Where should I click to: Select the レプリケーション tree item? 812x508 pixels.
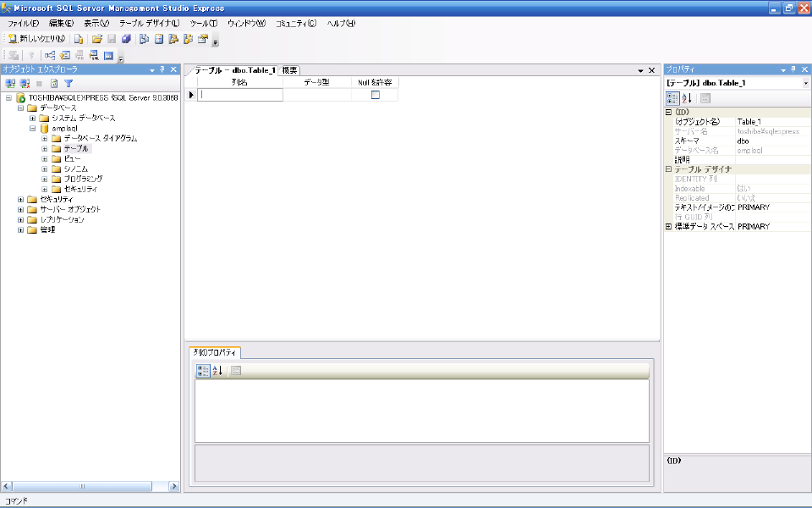tap(62, 220)
